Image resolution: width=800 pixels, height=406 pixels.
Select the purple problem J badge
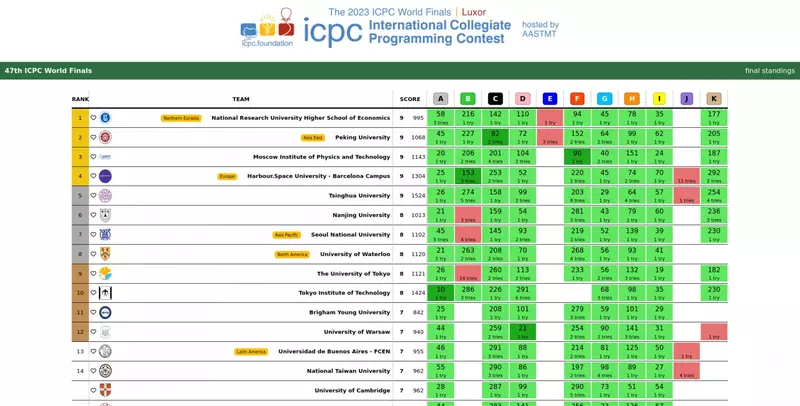point(686,99)
